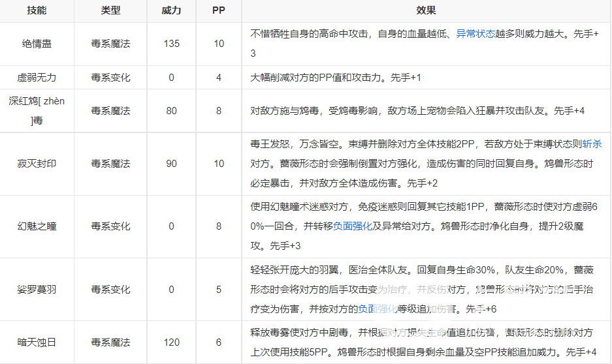
Task: Click the 绝情蛊 skill name cell
Action: pos(37,44)
